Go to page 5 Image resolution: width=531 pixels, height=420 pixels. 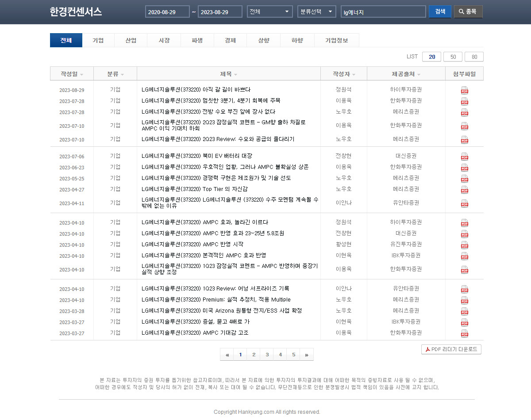(293, 355)
